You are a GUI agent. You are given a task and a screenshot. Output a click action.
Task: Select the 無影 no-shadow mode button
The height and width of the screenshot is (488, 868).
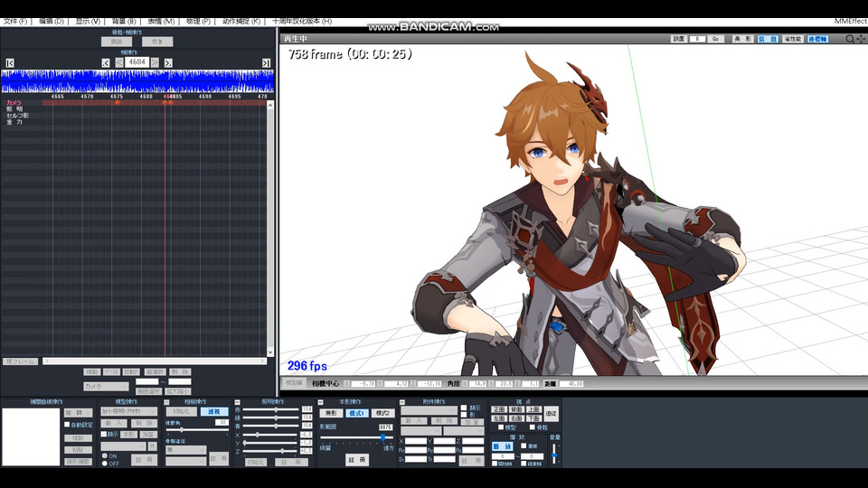click(x=331, y=413)
